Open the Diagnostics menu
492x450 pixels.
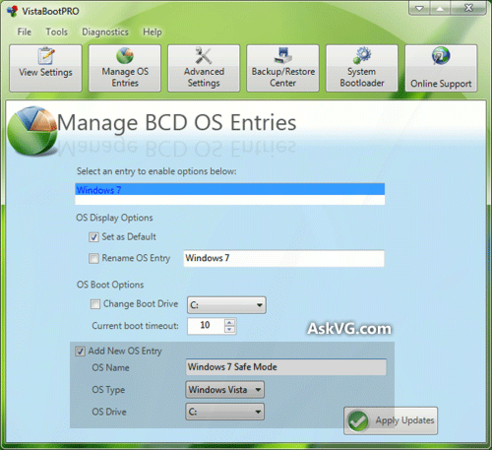coord(105,32)
